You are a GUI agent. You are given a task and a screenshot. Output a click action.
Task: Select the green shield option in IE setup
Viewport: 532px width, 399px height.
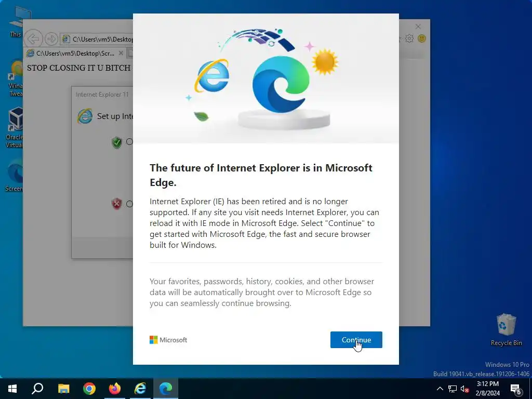point(129,141)
